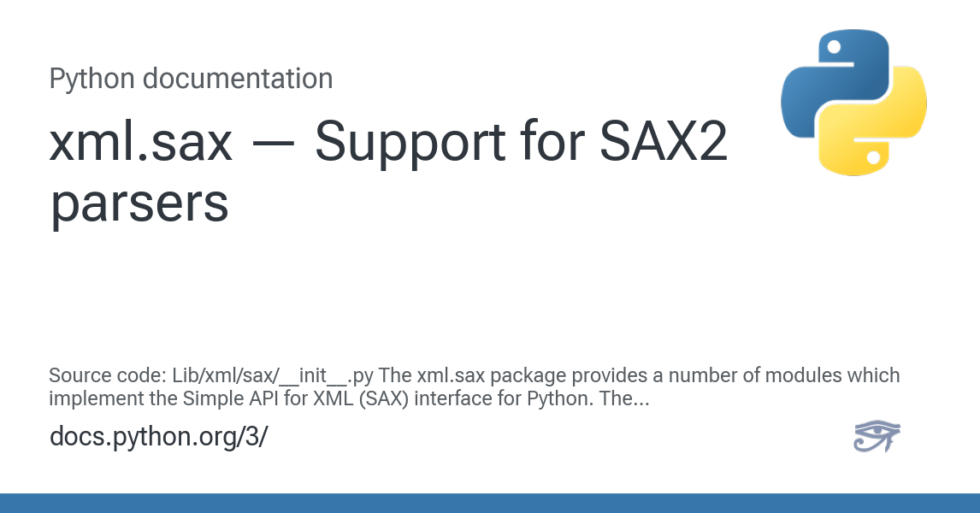Click the blue snake of the Python logo
Image resolution: width=980 pixels, height=513 pixels.
(821, 81)
